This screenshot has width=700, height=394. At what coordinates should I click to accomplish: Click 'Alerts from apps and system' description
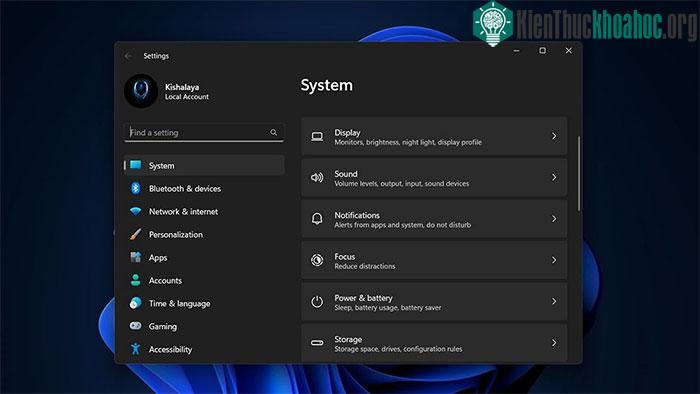(x=403, y=225)
